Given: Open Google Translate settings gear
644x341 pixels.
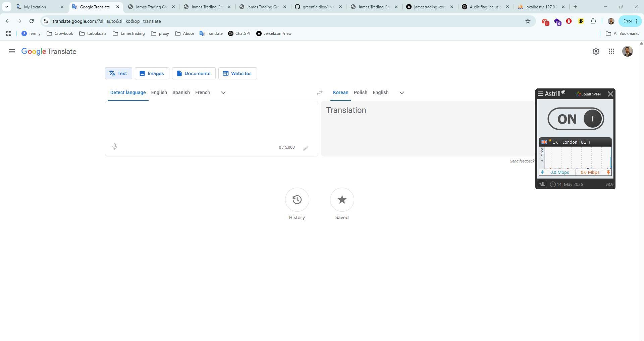Looking at the screenshot, I should (x=596, y=51).
